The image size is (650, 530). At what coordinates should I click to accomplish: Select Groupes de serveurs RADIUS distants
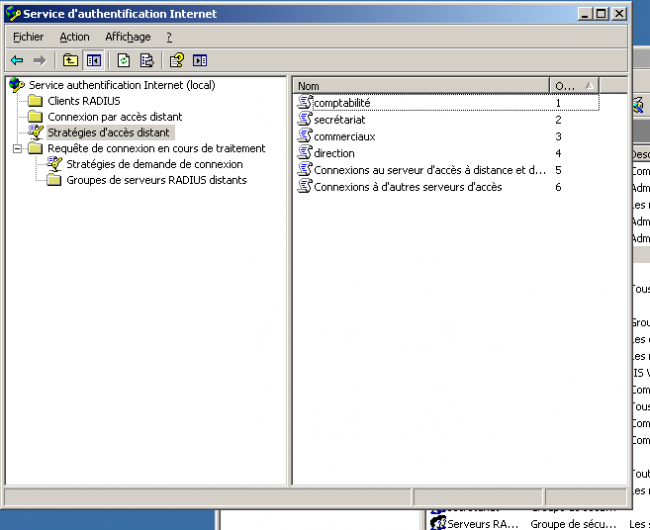coord(156,180)
